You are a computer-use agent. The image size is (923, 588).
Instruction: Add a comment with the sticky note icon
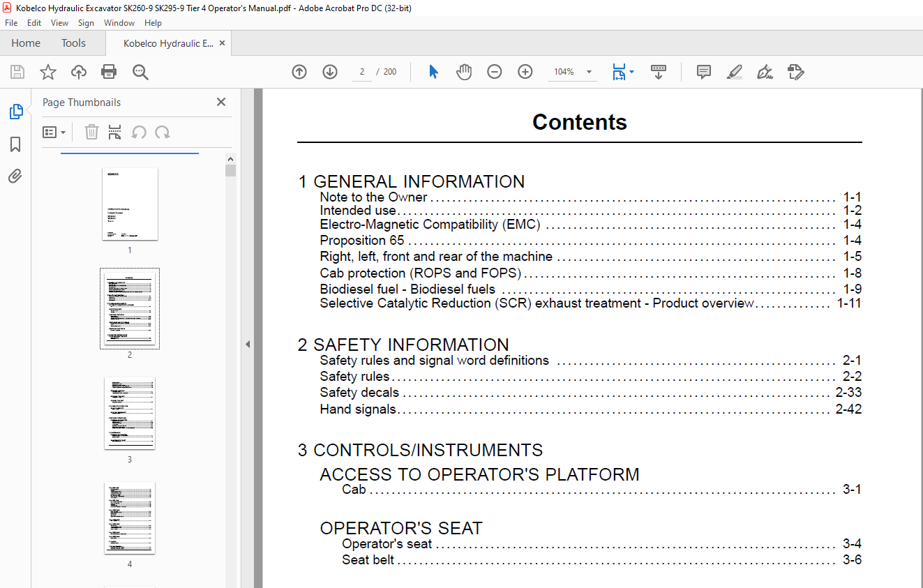coord(704,72)
